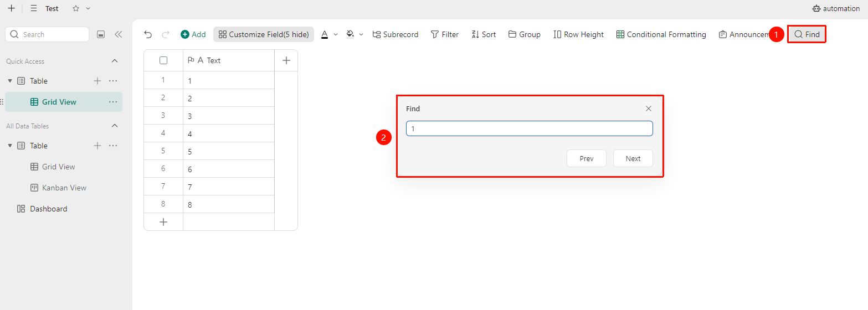Open the hamburger menu beside Test
Viewport: 868px width, 310px height.
[x=34, y=8]
